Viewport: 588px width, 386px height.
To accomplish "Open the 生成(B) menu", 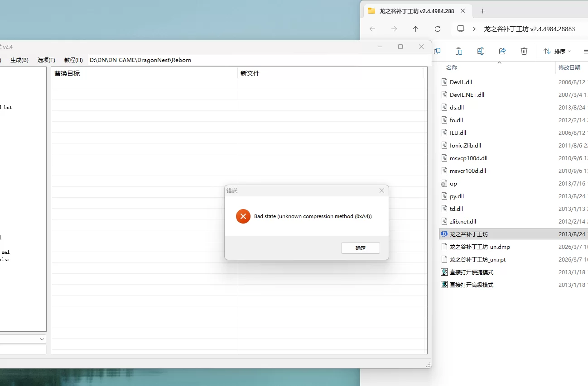I will (19, 60).
